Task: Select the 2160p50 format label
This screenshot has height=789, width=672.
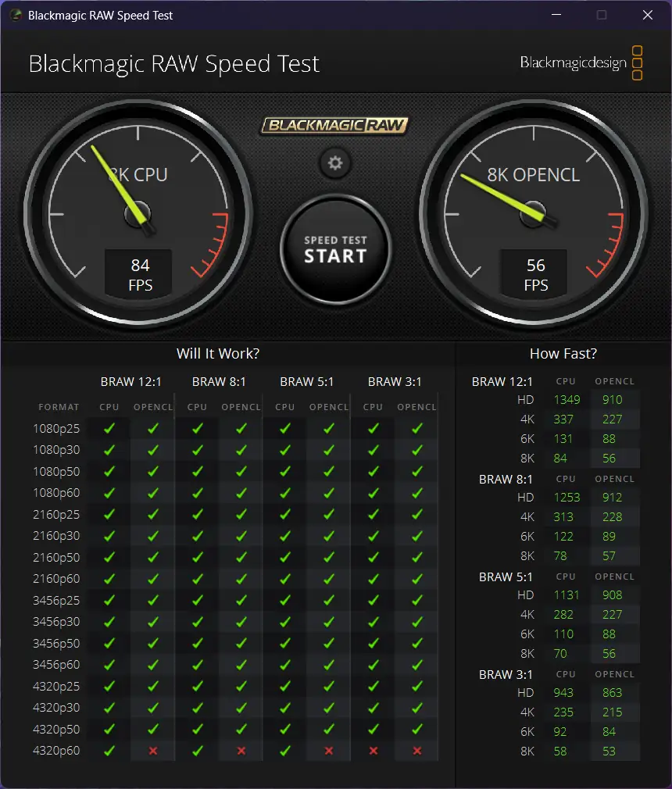Action: (56, 558)
